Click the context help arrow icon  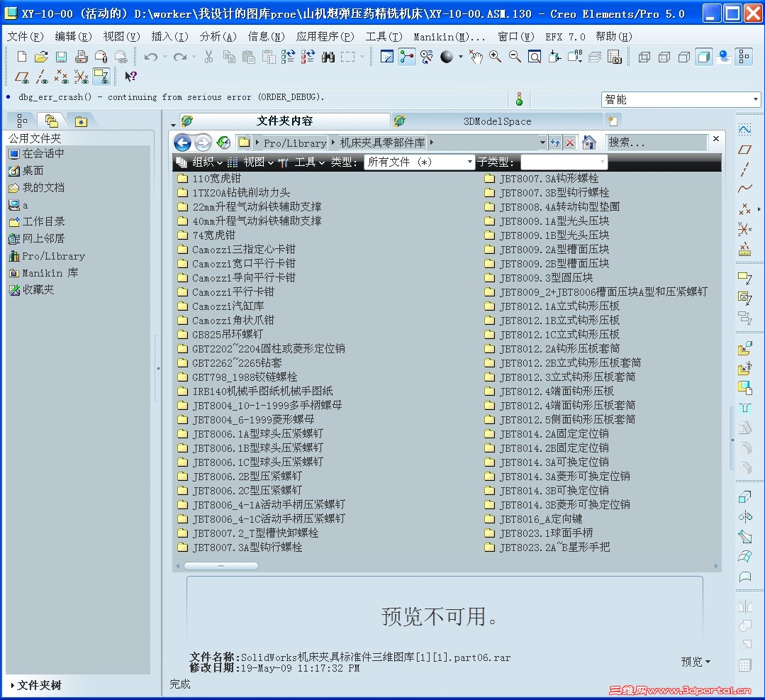pyautogui.click(x=130, y=76)
